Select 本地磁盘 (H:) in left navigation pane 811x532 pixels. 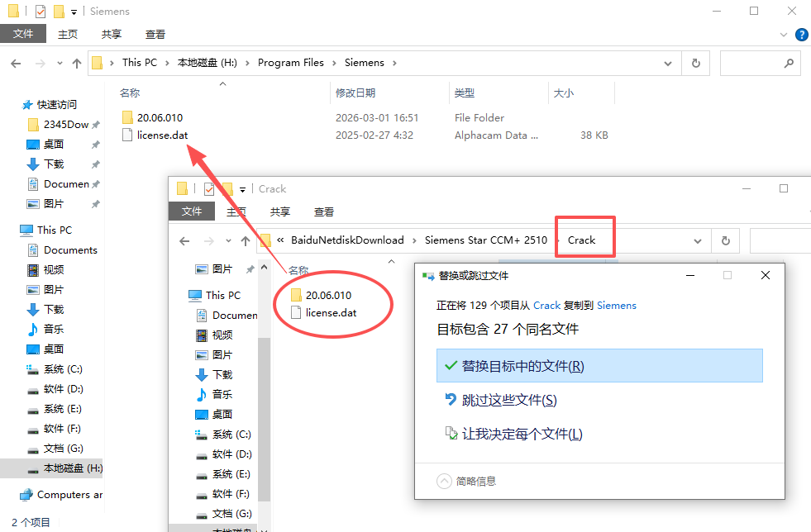pyautogui.click(x=73, y=468)
